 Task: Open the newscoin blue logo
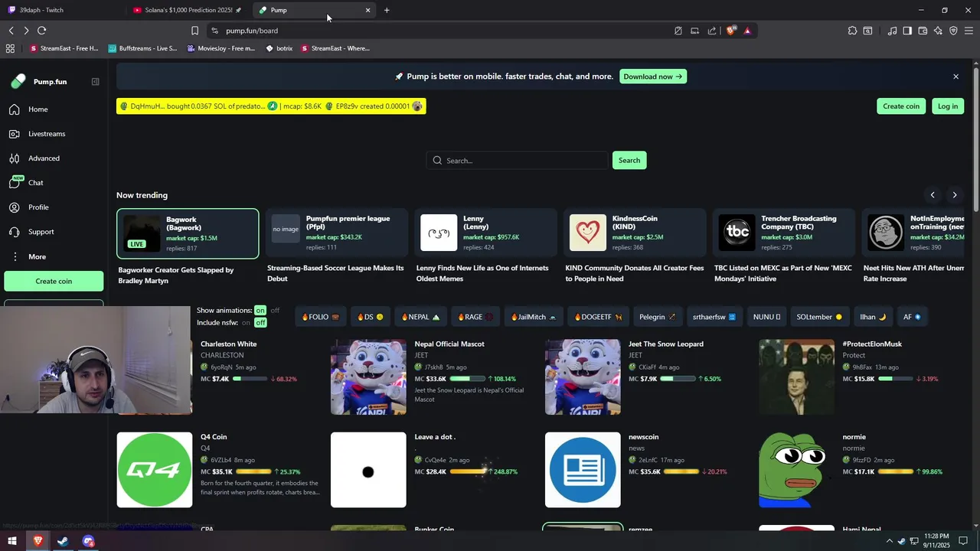point(583,470)
